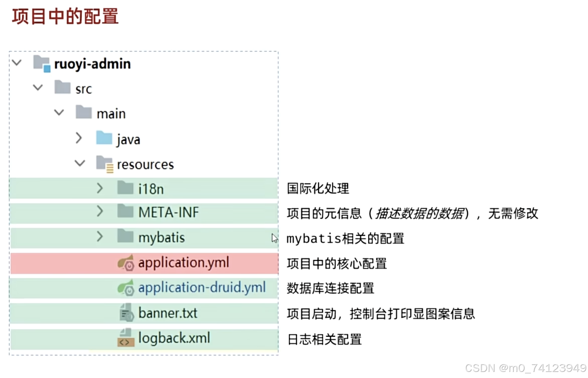
Task: Collapse the ruoyi-admin module node
Action: pos(17,63)
